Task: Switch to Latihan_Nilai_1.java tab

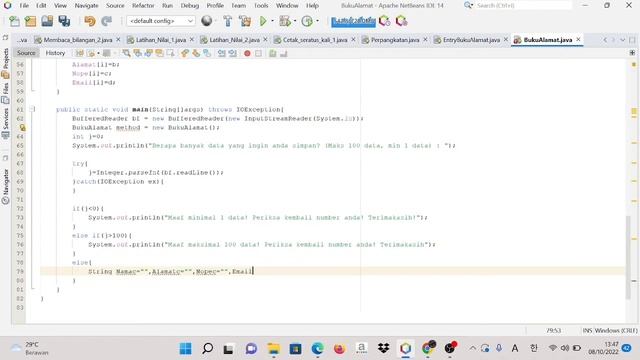Action: [161, 40]
